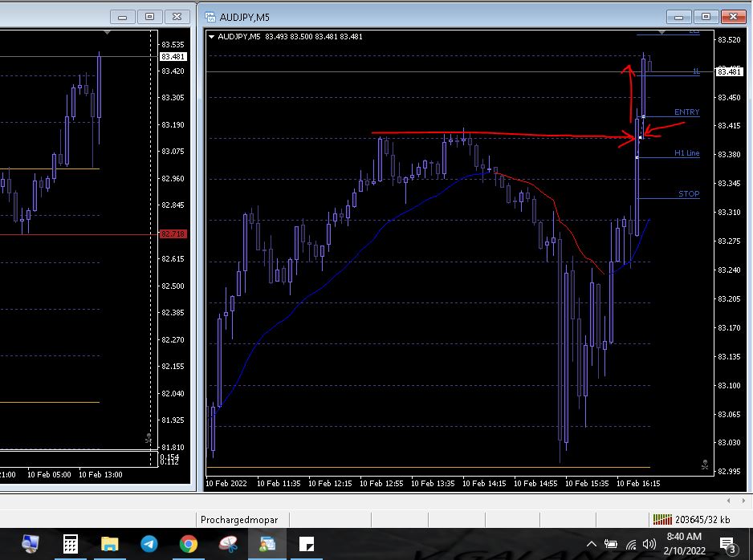The height and width of the screenshot is (560, 753).
Task: Open Google Chrome from the taskbar
Action: (188, 544)
